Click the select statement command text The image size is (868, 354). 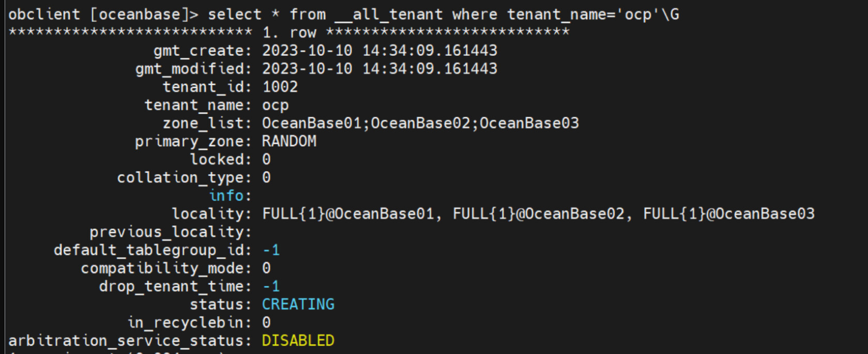(x=444, y=14)
